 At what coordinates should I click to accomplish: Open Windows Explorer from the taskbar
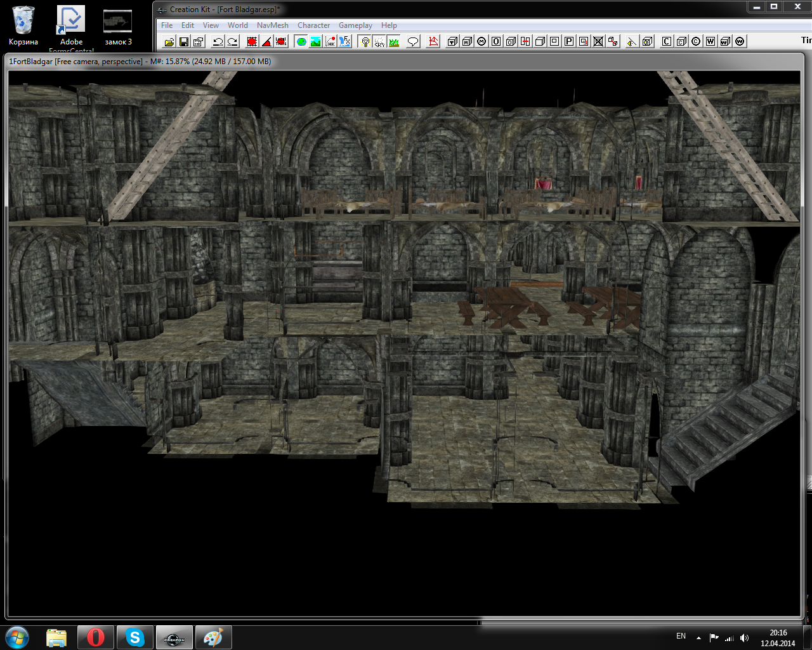pos(56,637)
